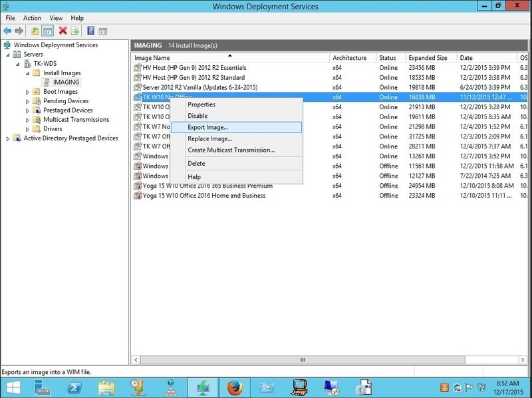Click the Back navigation arrow in the toolbar
Screen dimensions: 532x398
click(x=7, y=29)
